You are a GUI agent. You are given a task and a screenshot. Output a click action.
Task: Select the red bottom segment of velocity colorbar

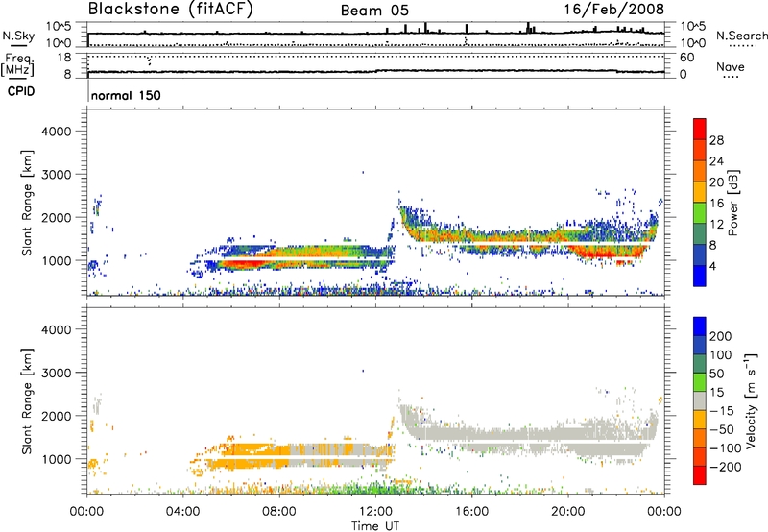coord(700,475)
